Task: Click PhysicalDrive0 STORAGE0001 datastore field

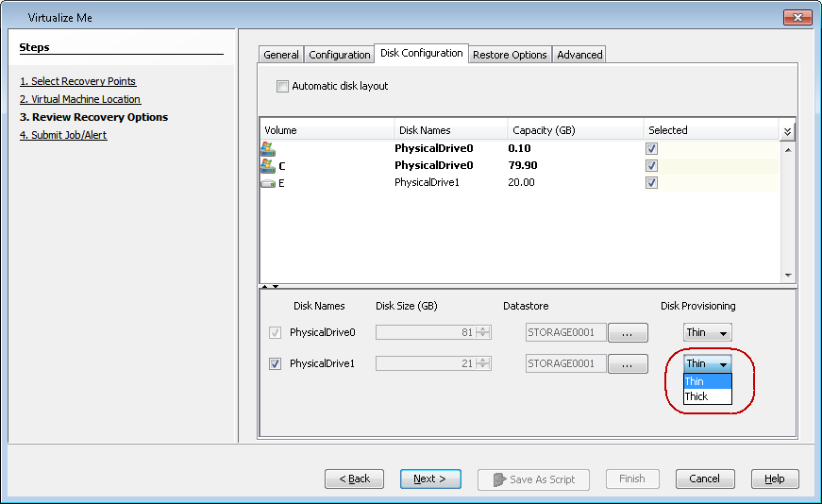Action: coord(565,332)
